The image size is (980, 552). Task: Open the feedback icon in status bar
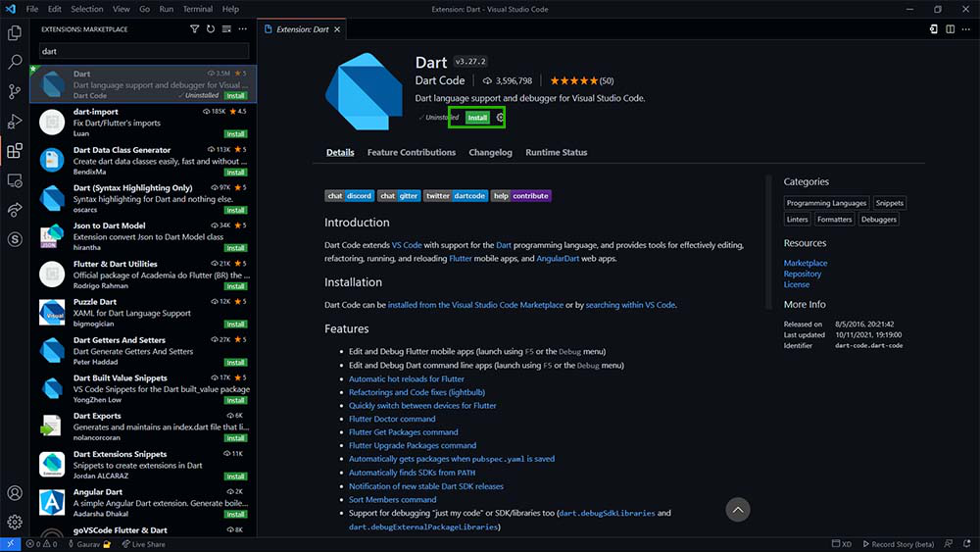click(x=949, y=544)
